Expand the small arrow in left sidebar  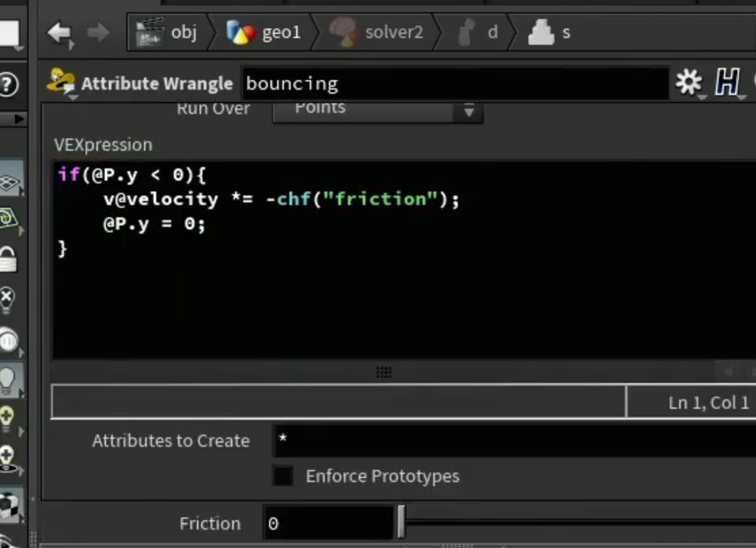tap(19, 119)
